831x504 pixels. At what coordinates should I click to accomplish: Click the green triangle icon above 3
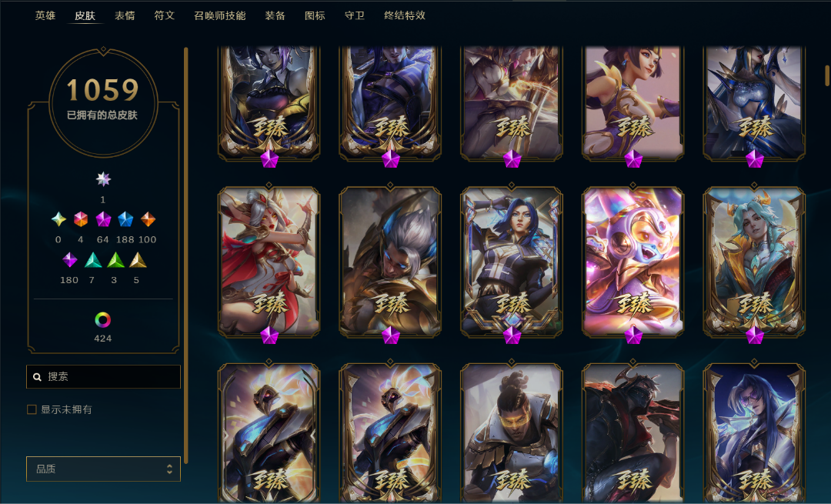point(115,259)
